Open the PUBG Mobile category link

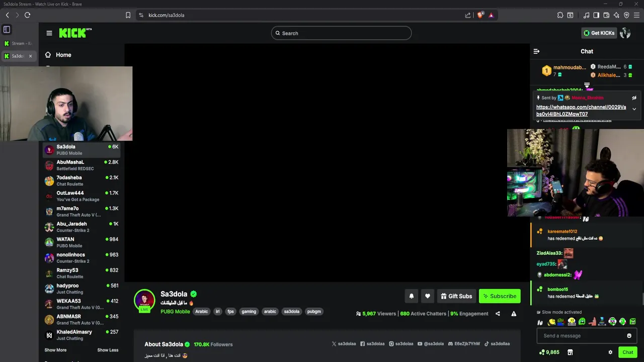point(175,312)
